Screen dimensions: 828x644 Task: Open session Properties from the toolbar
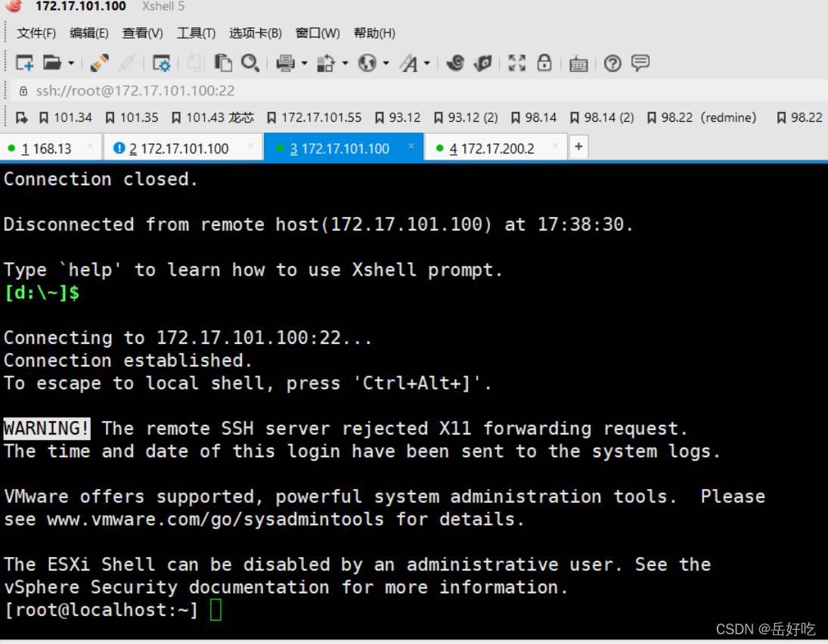coord(161,63)
